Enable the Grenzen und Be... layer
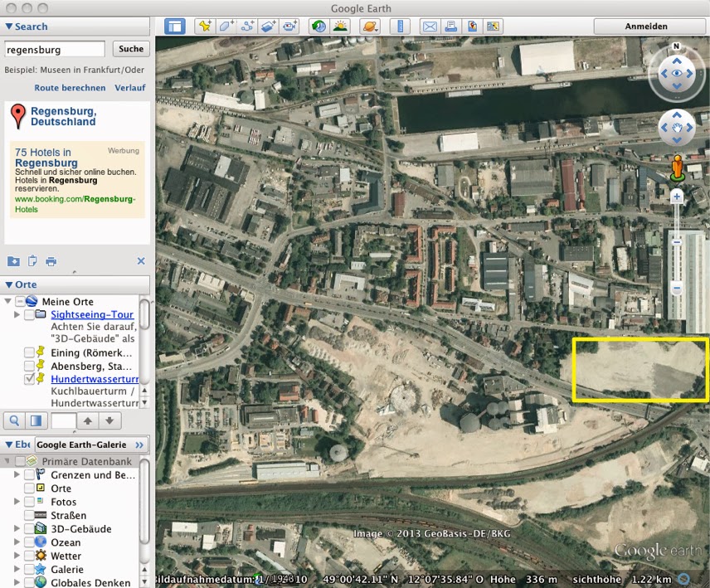The width and height of the screenshot is (710, 588). pyautogui.click(x=29, y=475)
